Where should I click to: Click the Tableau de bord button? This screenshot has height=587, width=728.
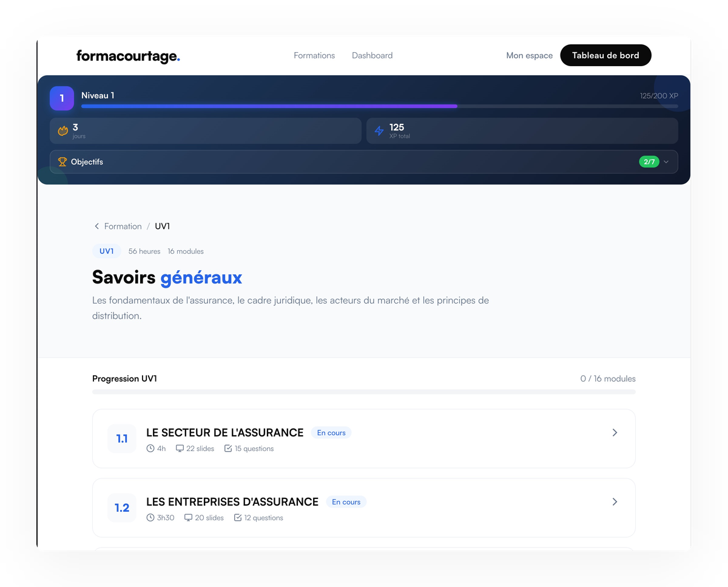click(605, 55)
